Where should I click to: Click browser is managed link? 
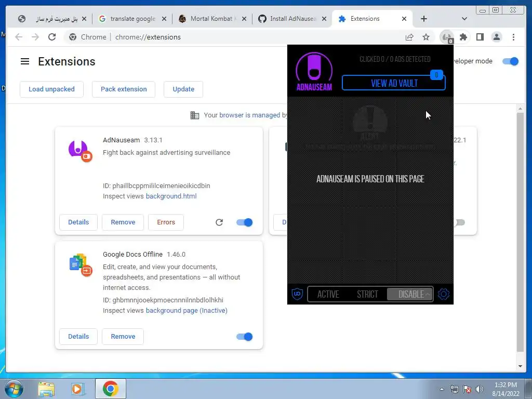(250, 115)
